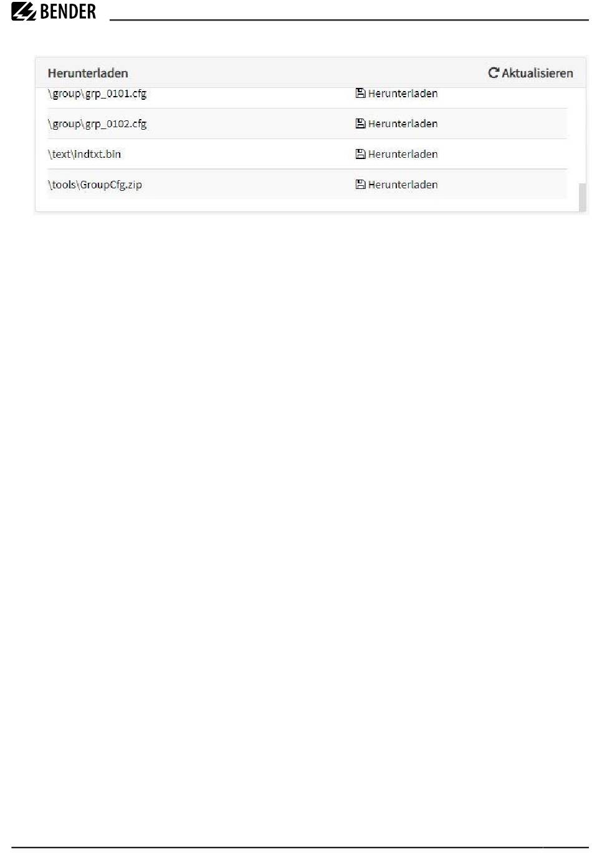Refresh list with Aktualisieren button
Viewport: 592px width, 868px height.
pos(530,73)
